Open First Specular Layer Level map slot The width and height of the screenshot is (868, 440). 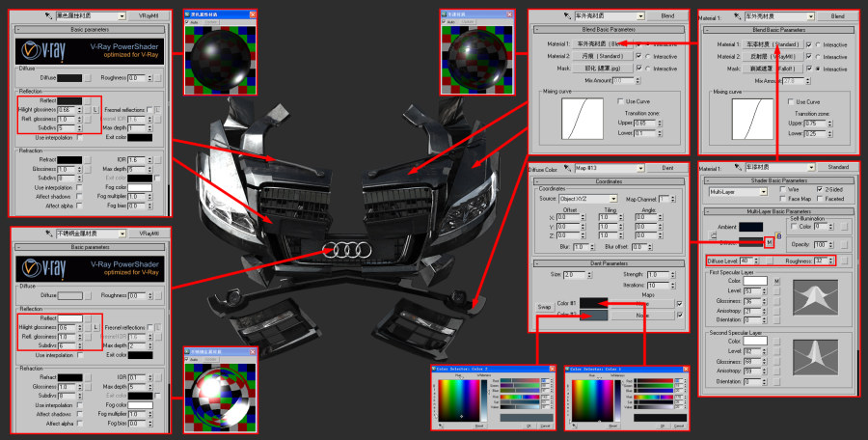tap(776, 291)
